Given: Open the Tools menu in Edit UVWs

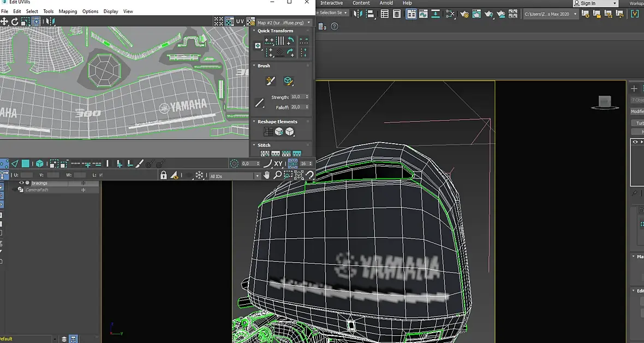Looking at the screenshot, I should 49,11.
